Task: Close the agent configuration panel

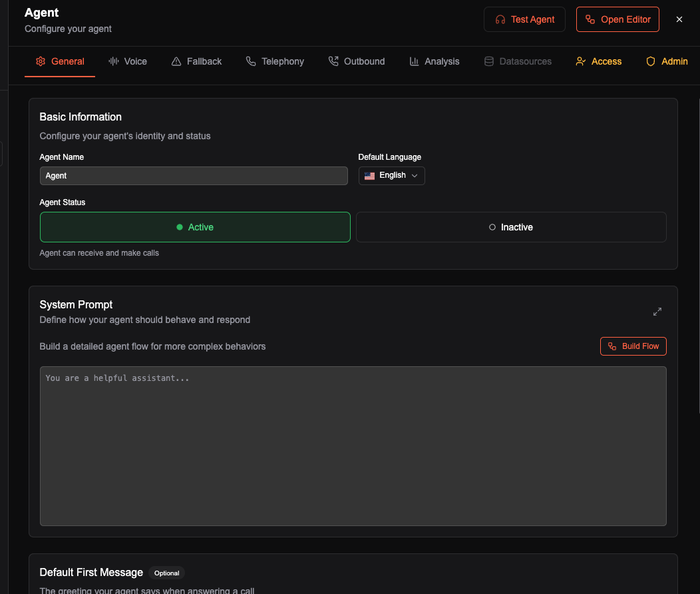Action: [x=679, y=19]
